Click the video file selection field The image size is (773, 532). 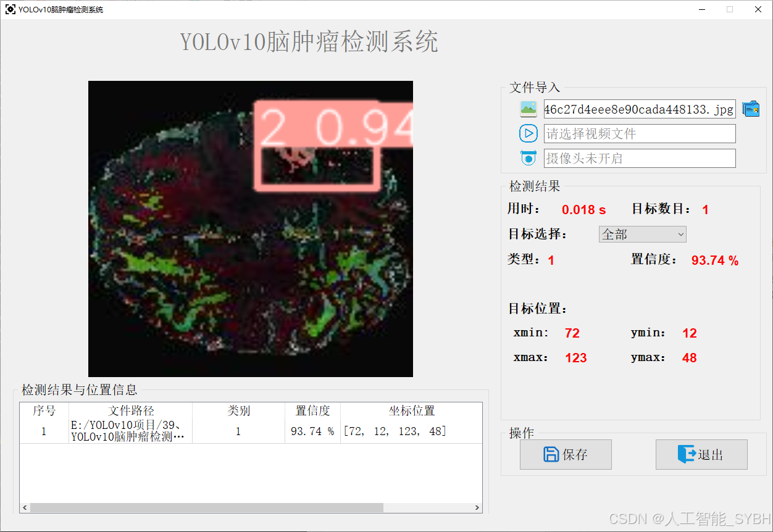pyautogui.click(x=640, y=134)
